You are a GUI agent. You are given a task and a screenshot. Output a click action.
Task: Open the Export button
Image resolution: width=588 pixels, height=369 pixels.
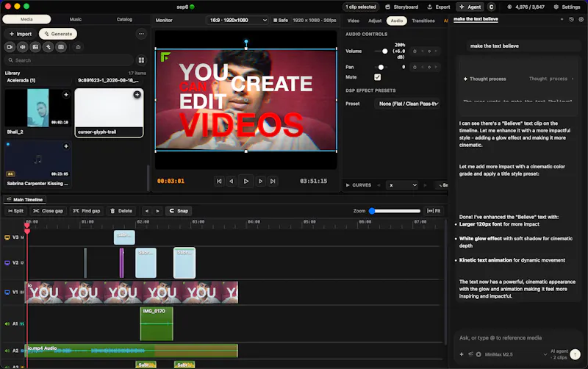pos(439,7)
